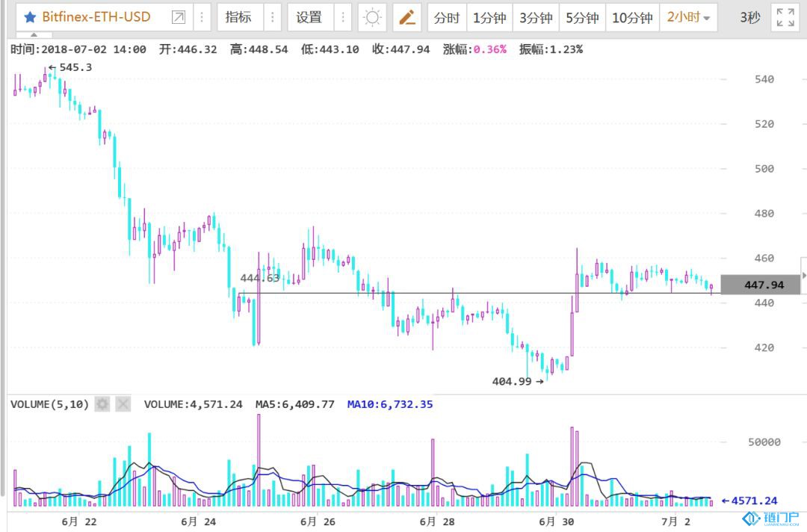Select the 1分钟 interval

(x=489, y=18)
